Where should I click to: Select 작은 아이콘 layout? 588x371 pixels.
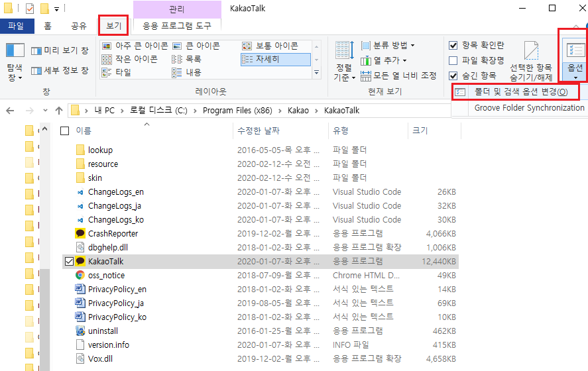coord(130,59)
